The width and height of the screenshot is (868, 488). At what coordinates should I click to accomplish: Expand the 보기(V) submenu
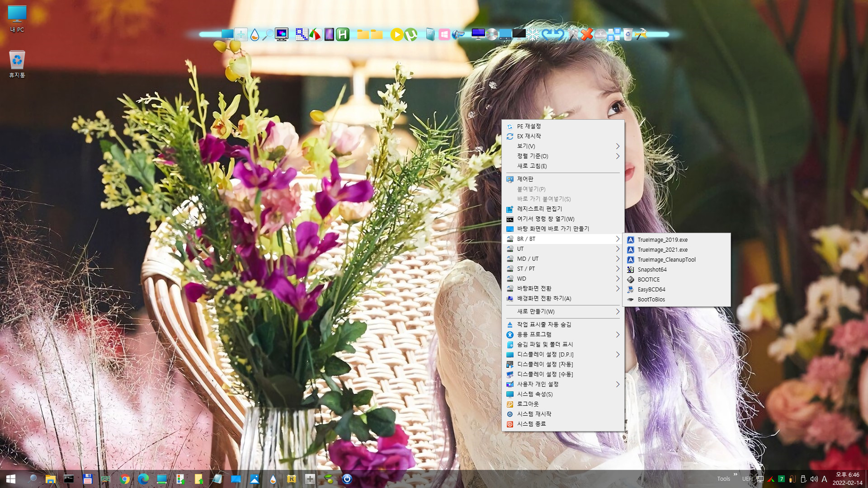[563, 146]
